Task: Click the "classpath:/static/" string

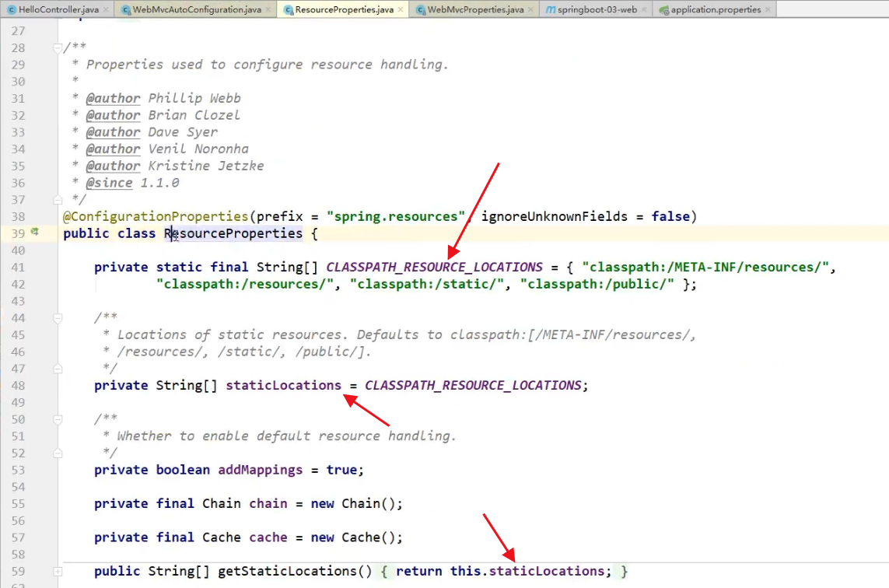Action: click(x=427, y=284)
